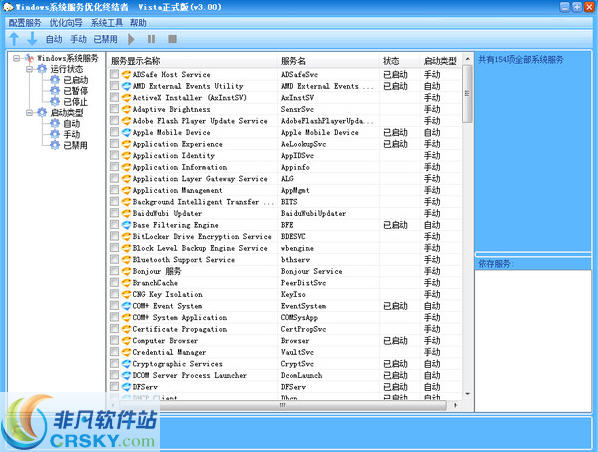
Task: Check the Credential Manager checkbox
Action: (x=114, y=352)
